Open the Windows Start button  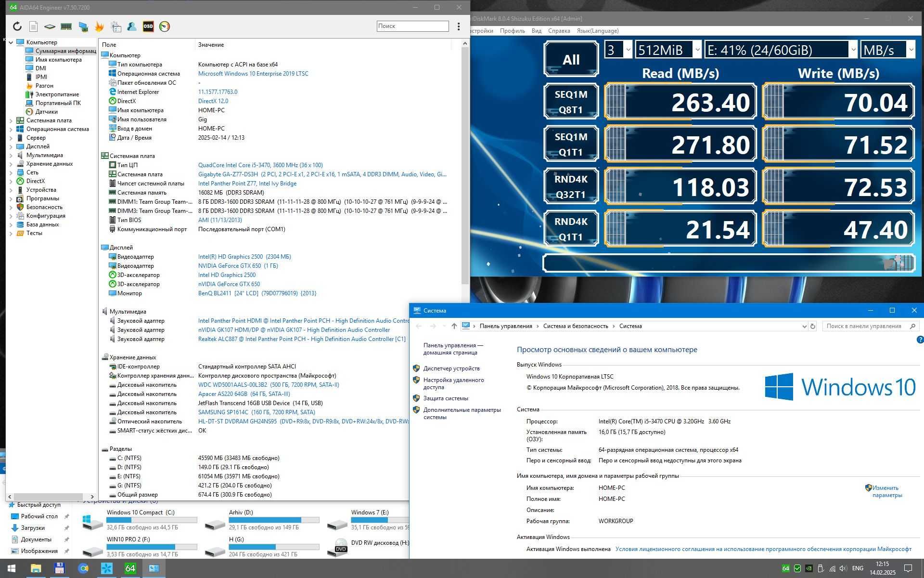12,568
